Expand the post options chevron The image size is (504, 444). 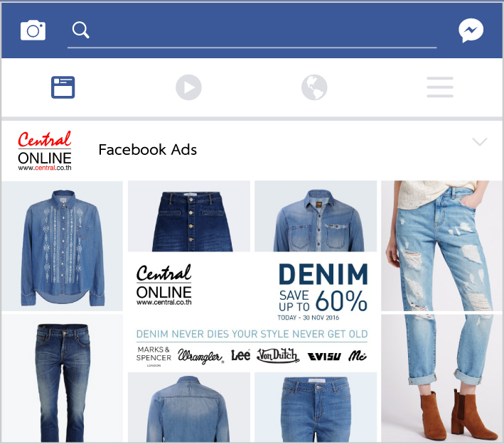[480, 141]
